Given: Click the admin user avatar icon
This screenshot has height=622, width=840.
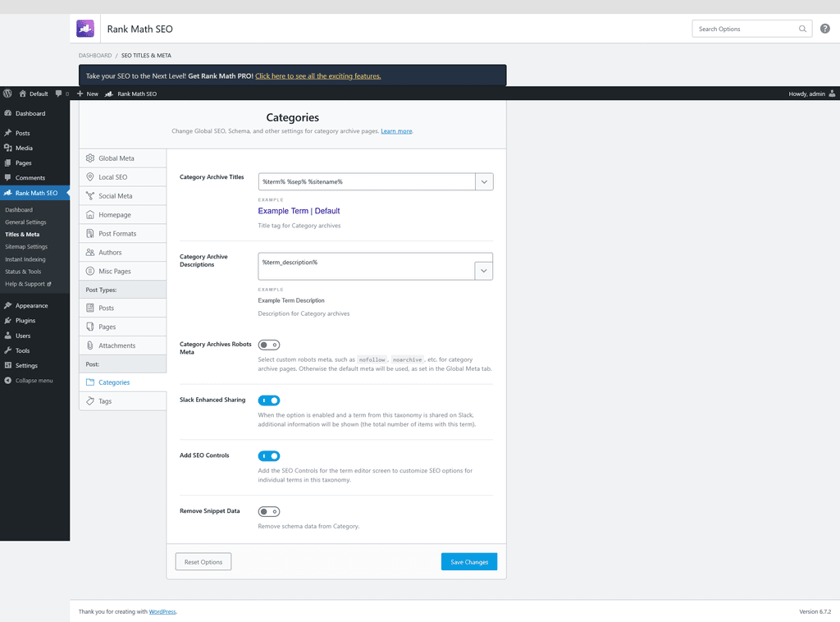Looking at the screenshot, I should (x=832, y=94).
